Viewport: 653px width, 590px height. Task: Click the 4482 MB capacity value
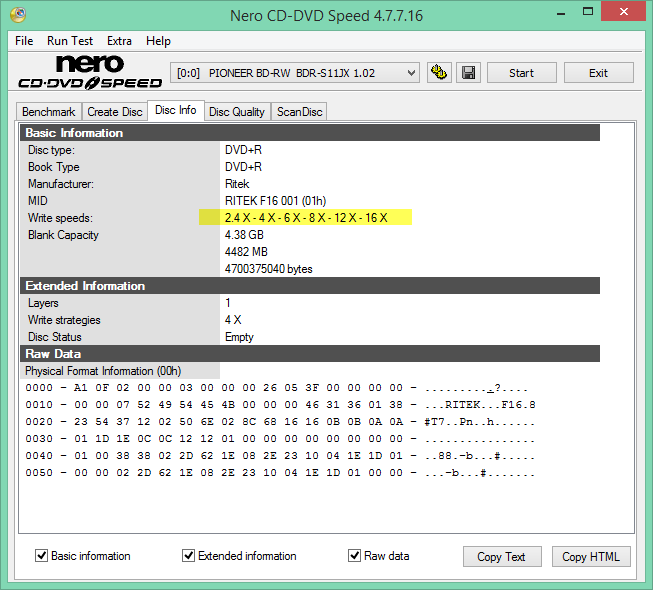[x=246, y=251]
